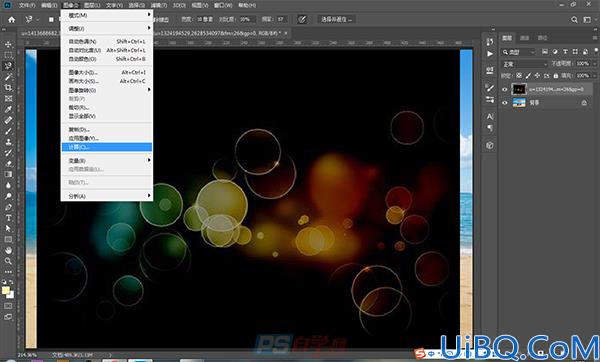Viewport: 600px width, 362px height.
Task: Choose 图像大小(I)... menu item
Action: click(107, 72)
